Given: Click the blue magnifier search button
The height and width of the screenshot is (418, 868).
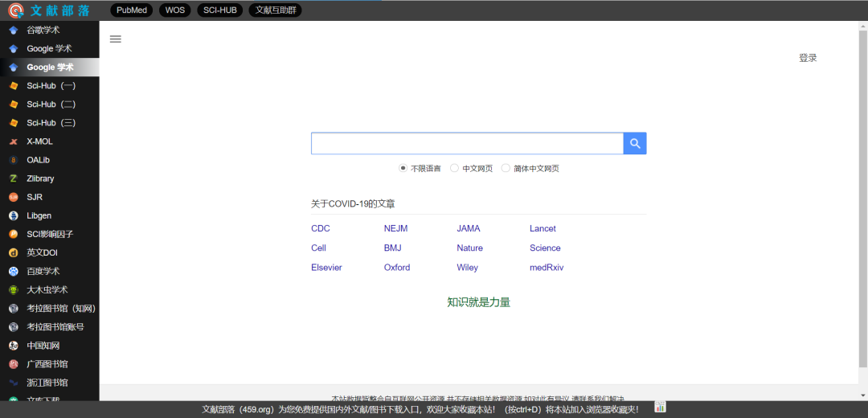Looking at the screenshot, I should pos(635,143).
